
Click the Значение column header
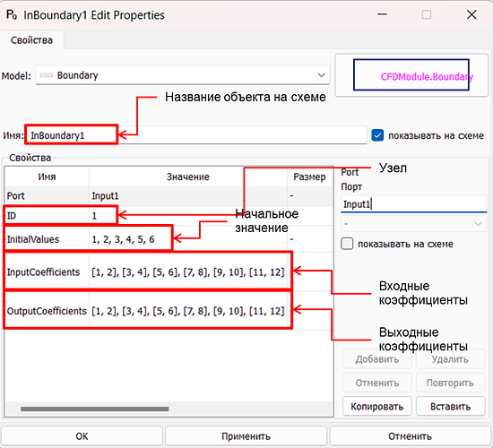(x=188, y=177)
